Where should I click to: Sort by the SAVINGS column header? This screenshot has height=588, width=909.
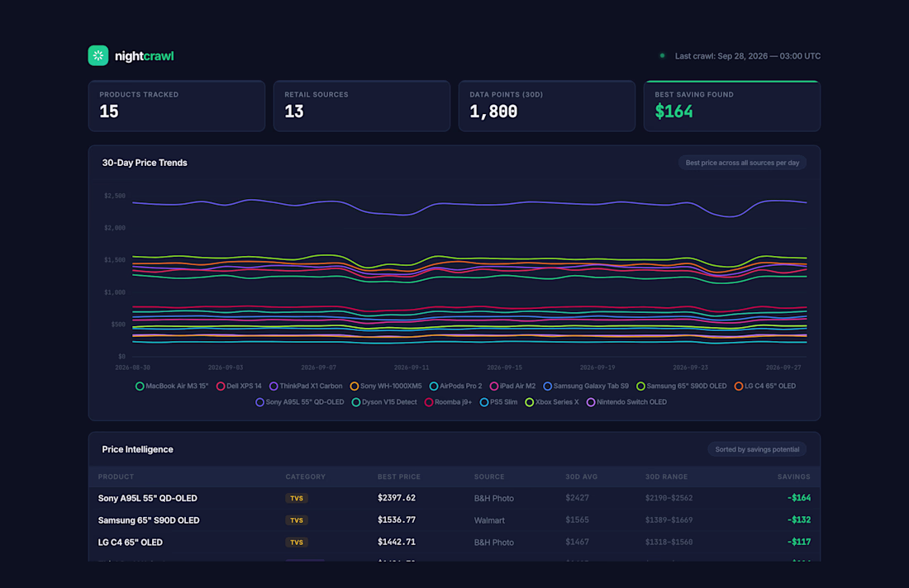(x=793, y=477)
